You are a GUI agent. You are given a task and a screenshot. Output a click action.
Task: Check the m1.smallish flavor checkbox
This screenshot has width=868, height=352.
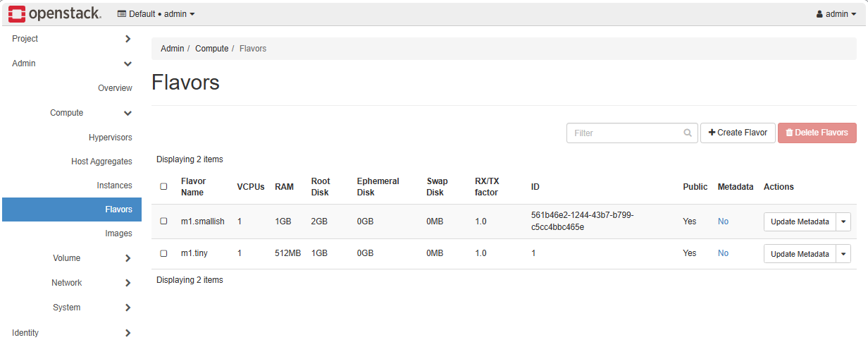click(164, 221)
